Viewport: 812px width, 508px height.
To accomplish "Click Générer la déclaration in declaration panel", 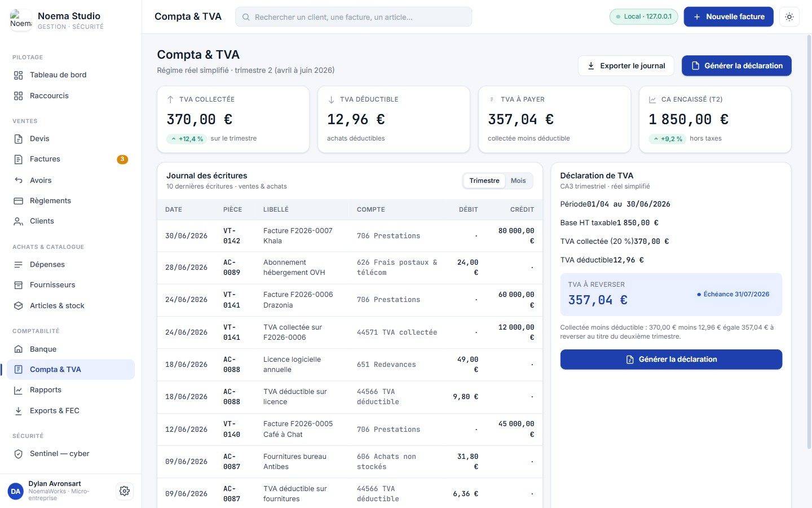I will click(671, 360).
